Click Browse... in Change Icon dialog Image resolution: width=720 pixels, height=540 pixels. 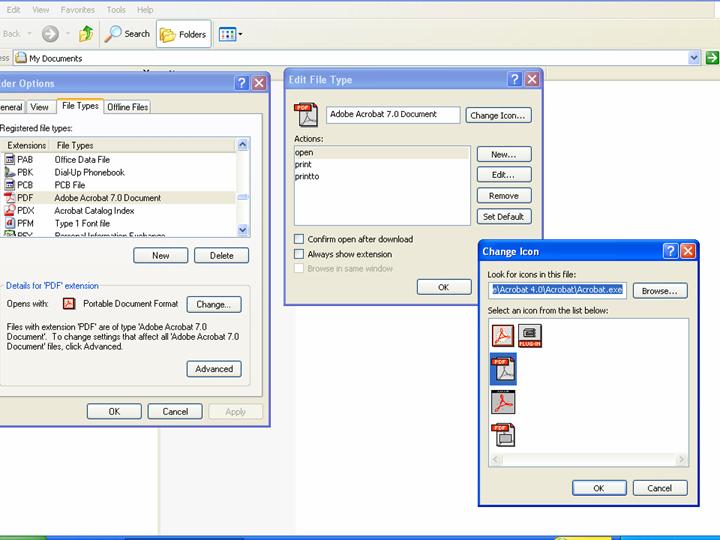(x=660, y=291)
